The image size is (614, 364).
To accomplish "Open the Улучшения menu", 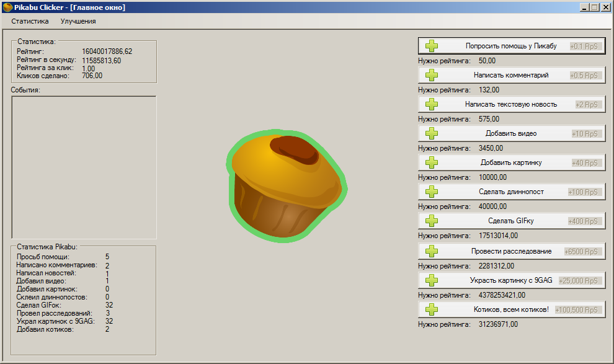I will coord(78,21).
